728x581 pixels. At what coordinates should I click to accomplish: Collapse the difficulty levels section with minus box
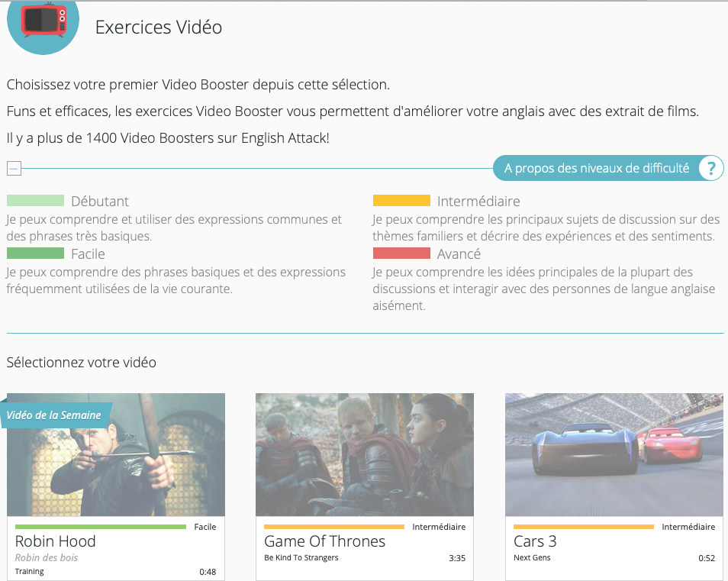(x=14, y=169)
